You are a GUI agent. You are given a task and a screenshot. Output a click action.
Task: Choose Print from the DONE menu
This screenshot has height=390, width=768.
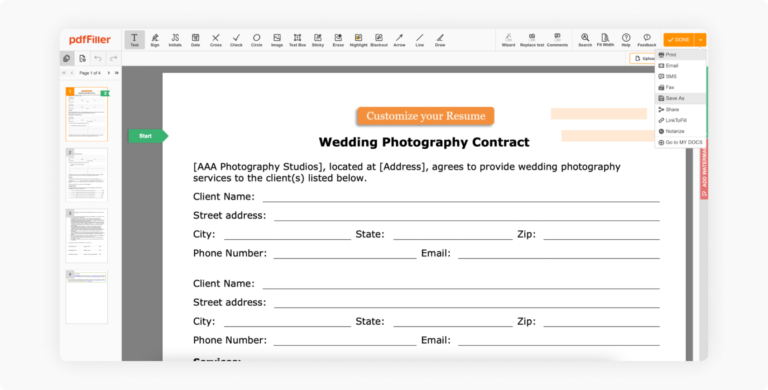tap(680, 55)
